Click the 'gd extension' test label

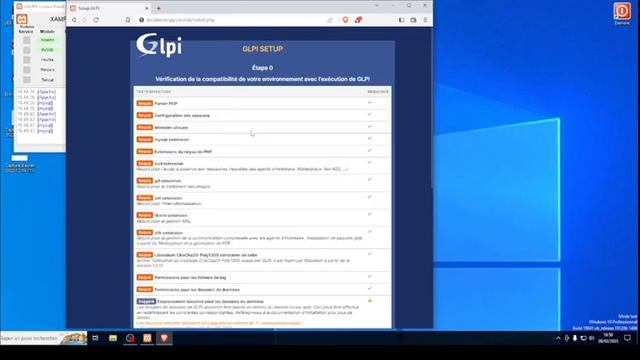tap(167, 181)
